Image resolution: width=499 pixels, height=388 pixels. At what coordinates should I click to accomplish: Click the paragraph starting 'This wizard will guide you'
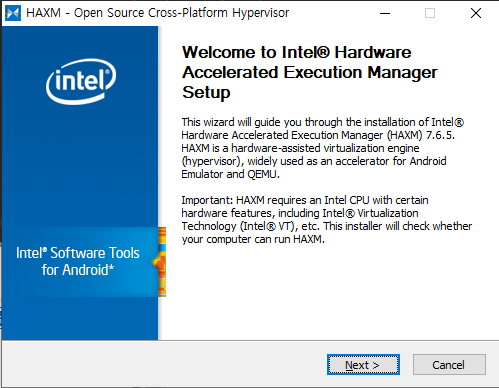point(323,148)
